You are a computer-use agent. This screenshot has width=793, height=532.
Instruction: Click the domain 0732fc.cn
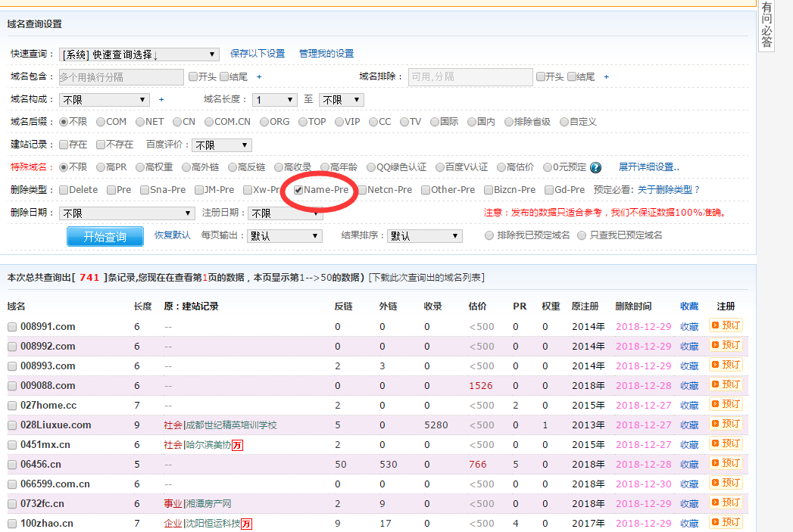[x=42, y=504]
